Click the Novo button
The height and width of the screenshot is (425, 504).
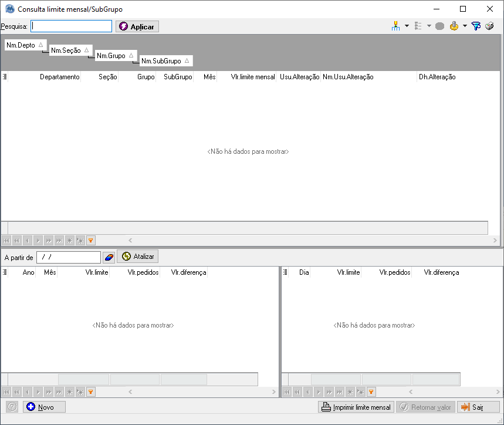click(44, 407)
